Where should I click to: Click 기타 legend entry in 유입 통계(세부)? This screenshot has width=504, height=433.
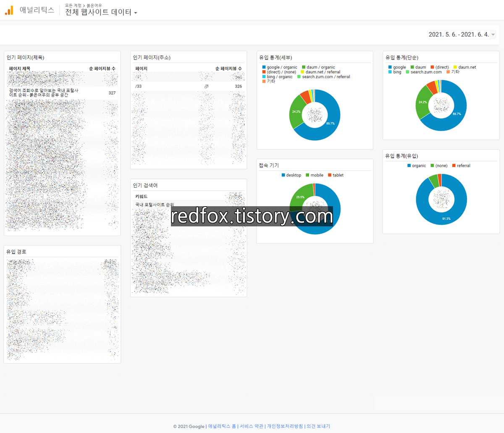(x=269, y=81)
